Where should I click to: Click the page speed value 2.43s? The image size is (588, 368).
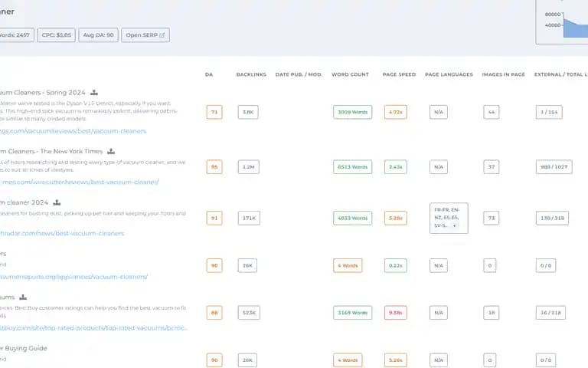396,166
